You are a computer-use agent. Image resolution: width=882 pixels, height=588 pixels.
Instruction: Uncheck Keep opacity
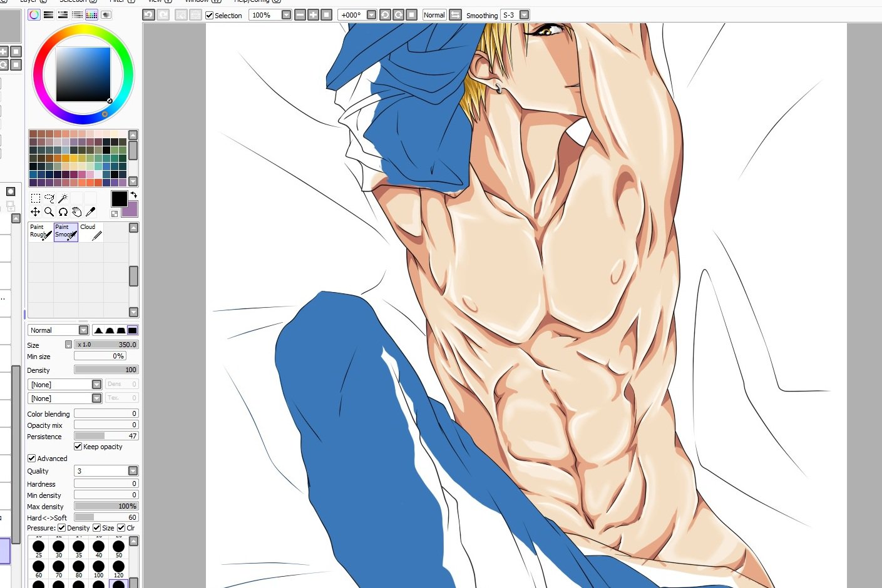point(78,447)
